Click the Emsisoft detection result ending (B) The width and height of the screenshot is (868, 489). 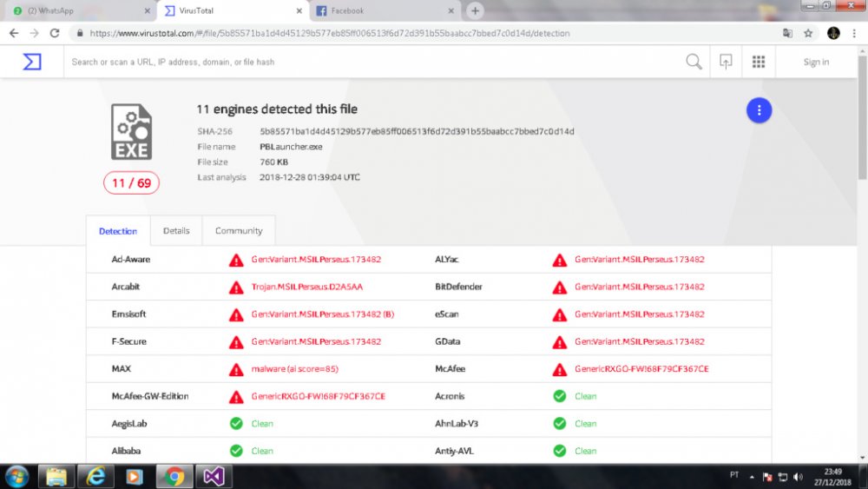pyautogui.click(x=322, y=314)
